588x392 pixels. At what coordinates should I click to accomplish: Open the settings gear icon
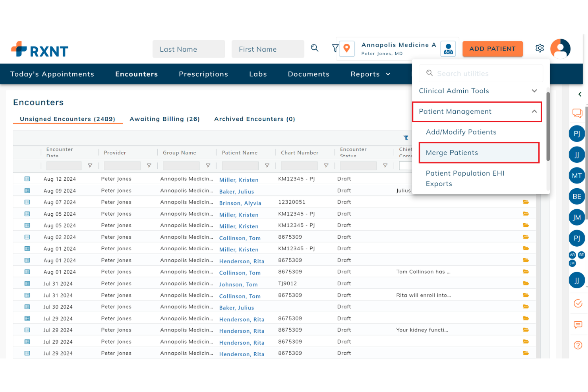[540, 48]
